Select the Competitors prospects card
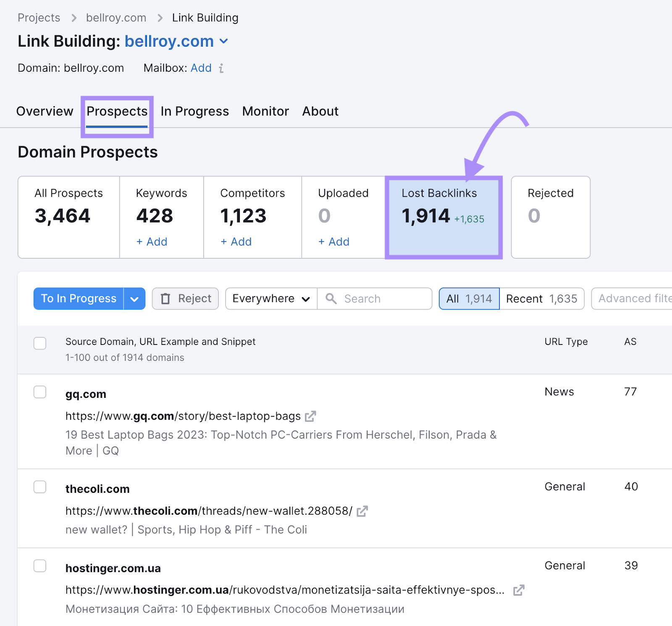The height and width of the screenshot is (626, 672). (x=253, y=217)
